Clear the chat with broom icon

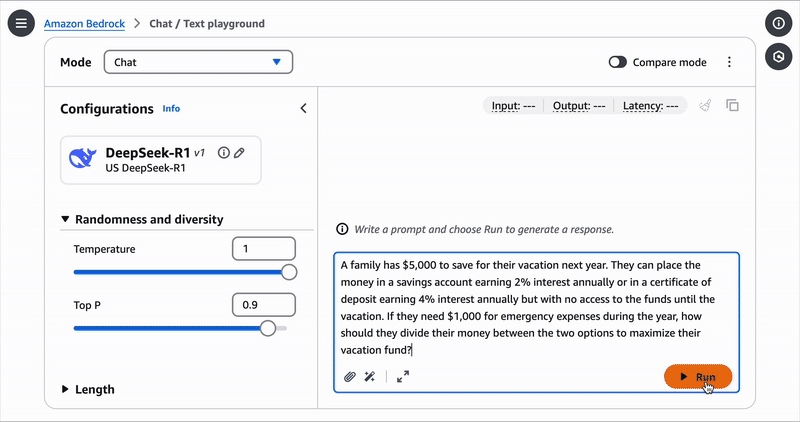click(x=705, y=105)
